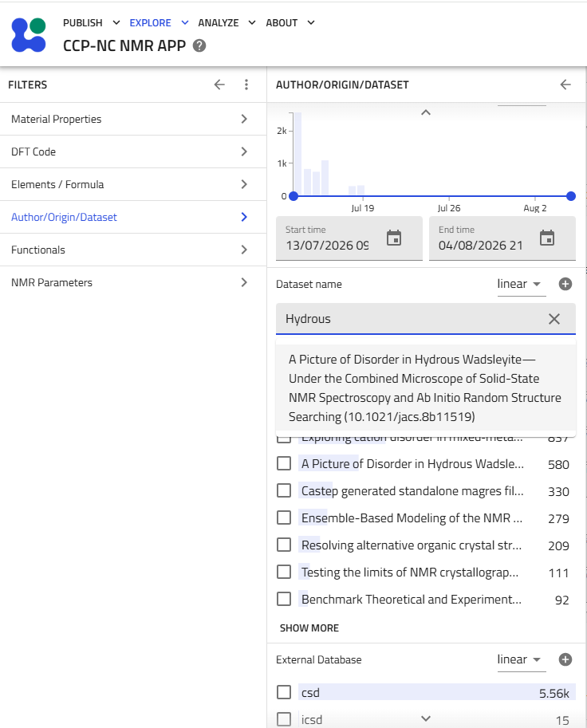Click the NOMAD logo icon
587x728 pixels.
coord(29,35)
